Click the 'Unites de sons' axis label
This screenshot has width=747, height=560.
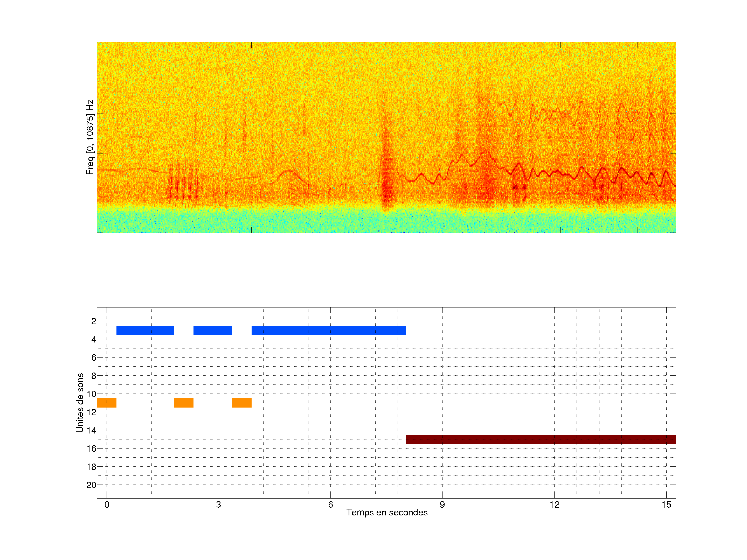point(80,403)
